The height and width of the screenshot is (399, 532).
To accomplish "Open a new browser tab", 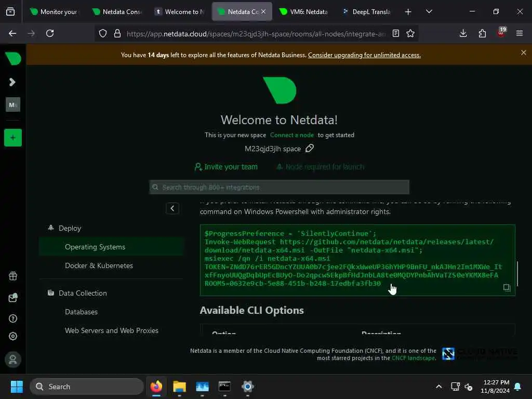I will [408, 12].
